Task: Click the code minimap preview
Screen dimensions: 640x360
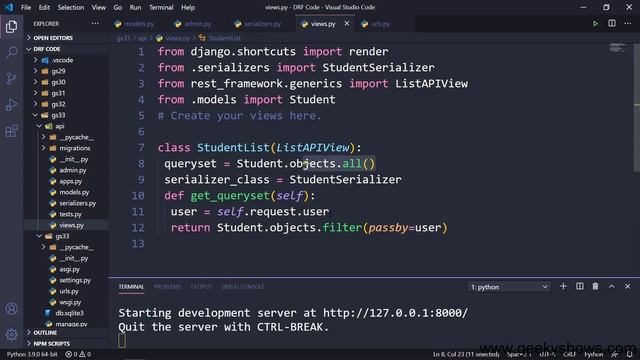Action: [x=618, y=48]
